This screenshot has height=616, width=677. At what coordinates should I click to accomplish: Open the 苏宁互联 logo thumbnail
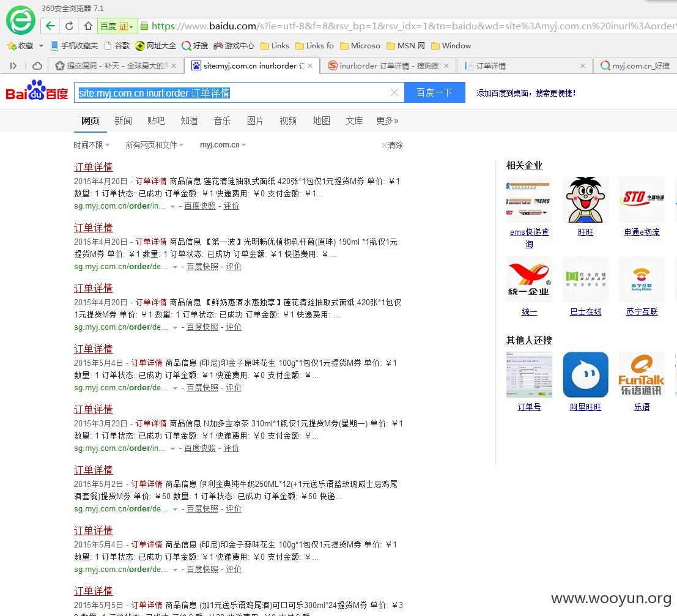(x=642, y=280)
